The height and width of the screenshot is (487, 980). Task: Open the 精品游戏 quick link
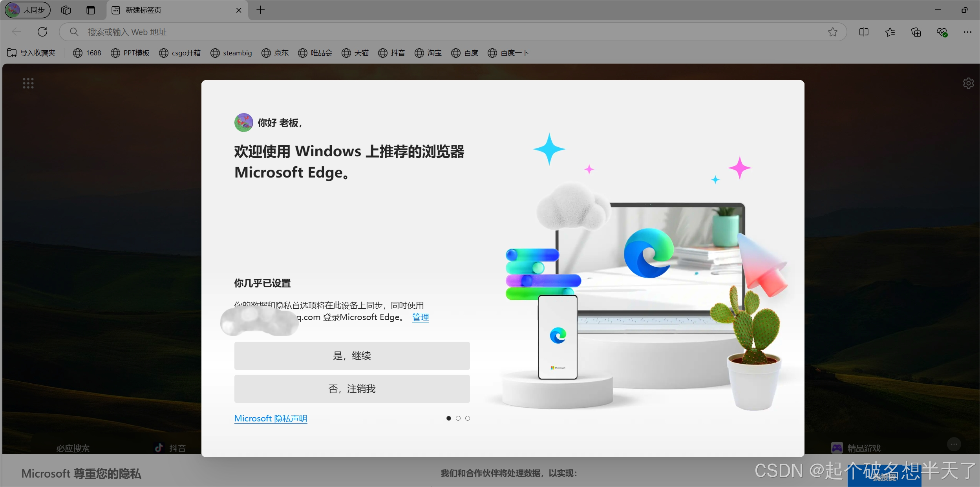[x=856, y=448]
